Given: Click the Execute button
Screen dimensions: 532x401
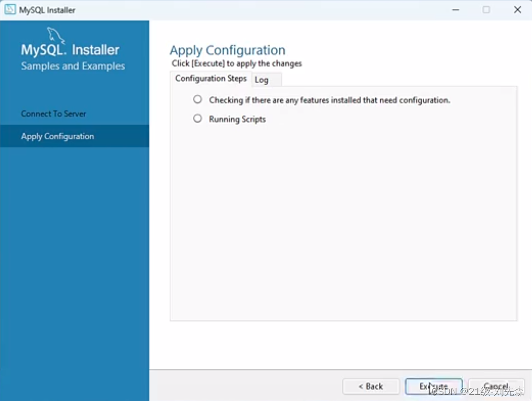Looking at the screenshot, I should (433, 386).
